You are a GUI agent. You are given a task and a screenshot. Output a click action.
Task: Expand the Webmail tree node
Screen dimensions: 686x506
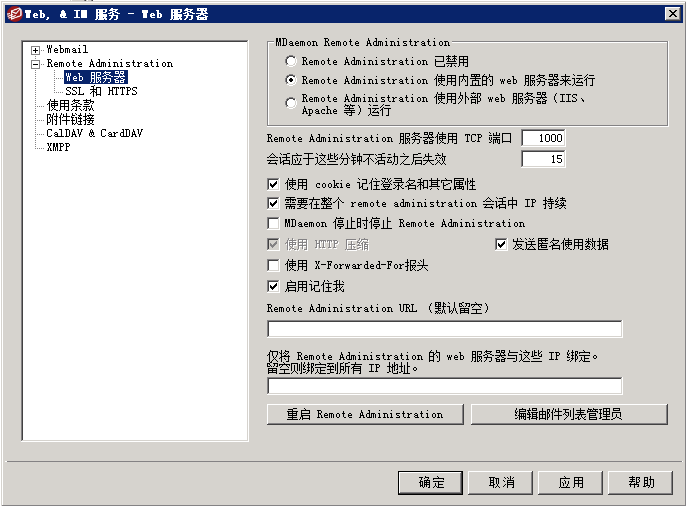click(36, 50)
